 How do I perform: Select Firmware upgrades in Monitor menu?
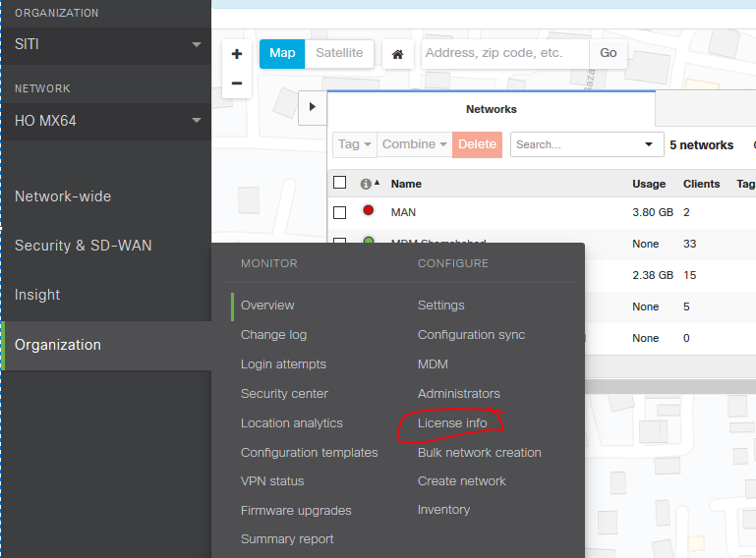296,511
